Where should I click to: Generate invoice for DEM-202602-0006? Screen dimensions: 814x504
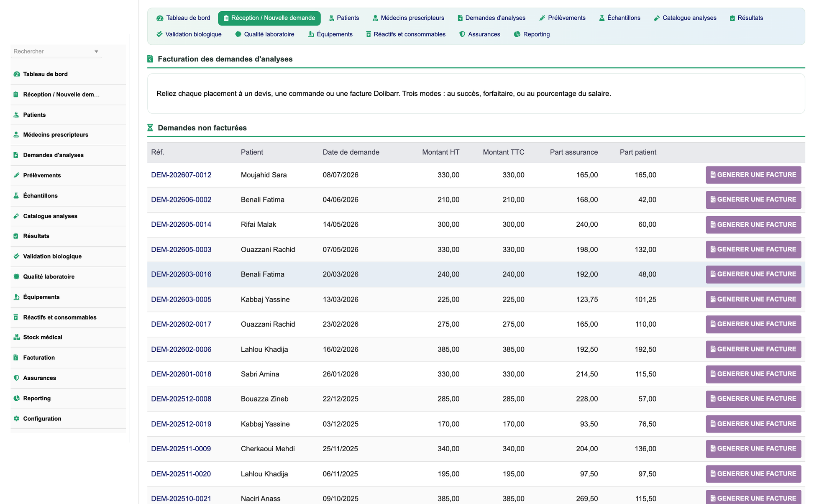753,349
